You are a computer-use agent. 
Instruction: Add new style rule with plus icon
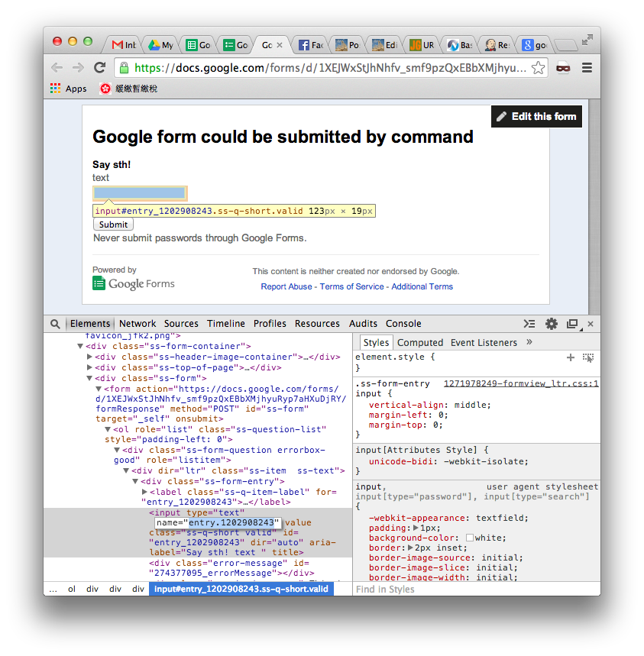pos(570,357)
